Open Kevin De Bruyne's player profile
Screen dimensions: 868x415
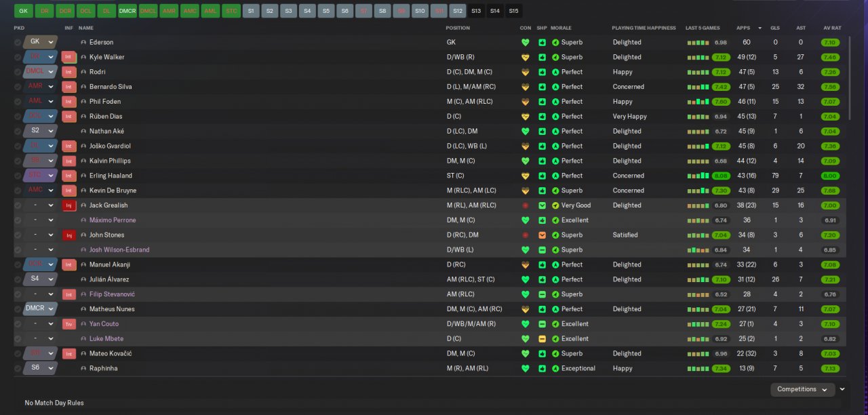click(113, 191)
